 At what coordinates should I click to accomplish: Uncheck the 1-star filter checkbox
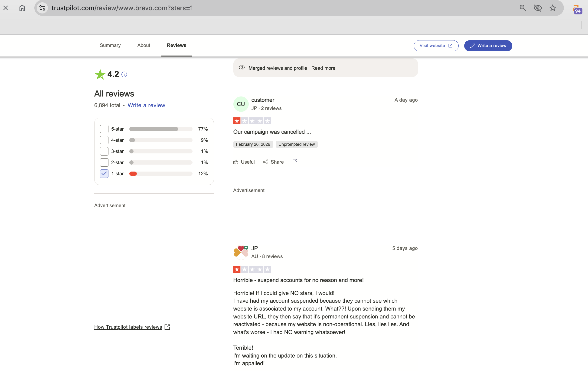(x=104, y=173)
